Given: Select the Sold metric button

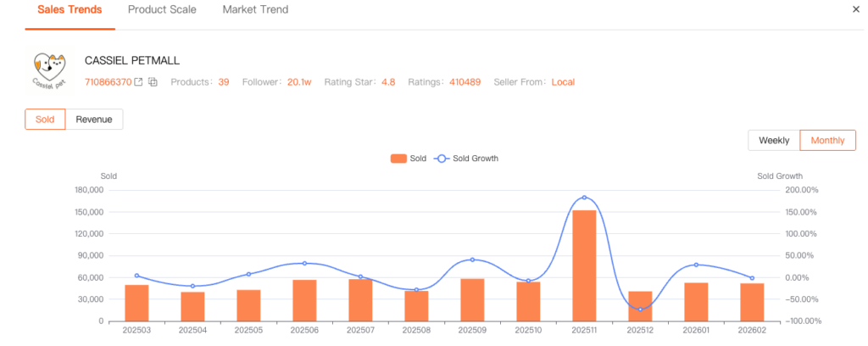Looking at the screenshot, I should [x=45, y=120].
